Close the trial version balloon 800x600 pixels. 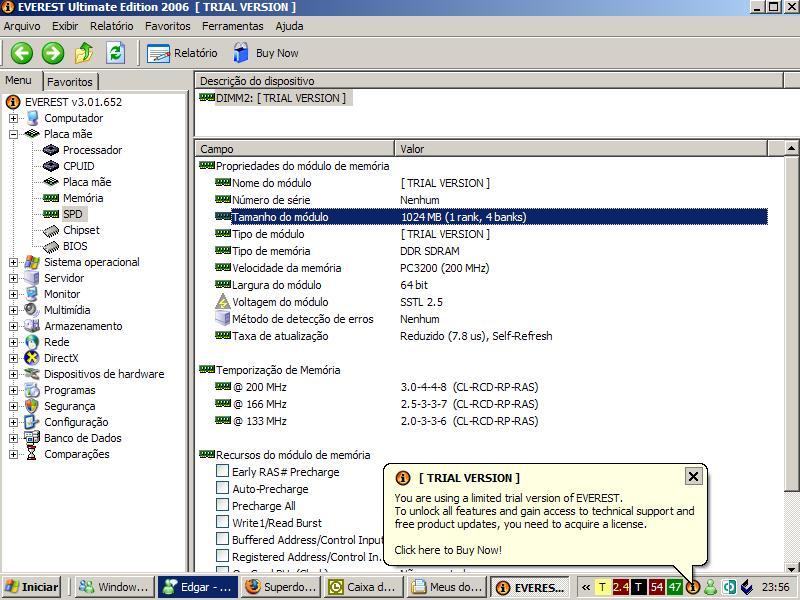[x=693, y=477]
